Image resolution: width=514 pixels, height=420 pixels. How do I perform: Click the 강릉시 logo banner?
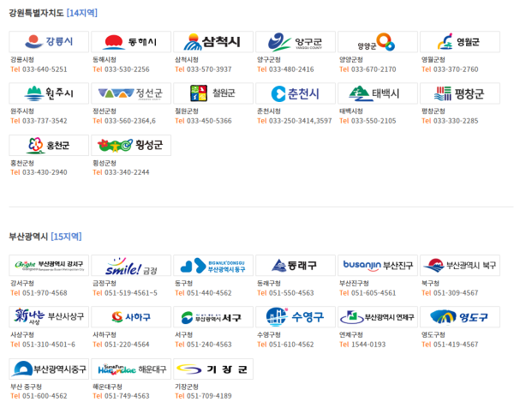(x=49, y=42)
